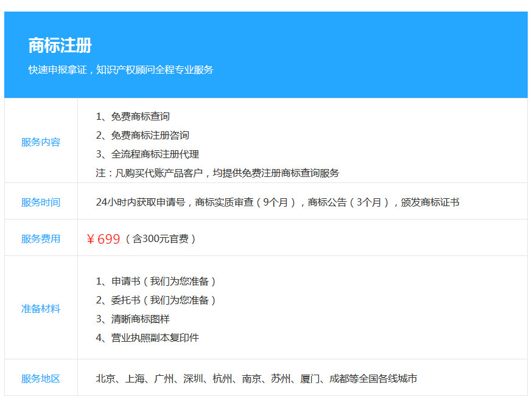Viewport: 532px width, 405px height.
Task: Click the item 免费商标查询
Action: point(140,116)
